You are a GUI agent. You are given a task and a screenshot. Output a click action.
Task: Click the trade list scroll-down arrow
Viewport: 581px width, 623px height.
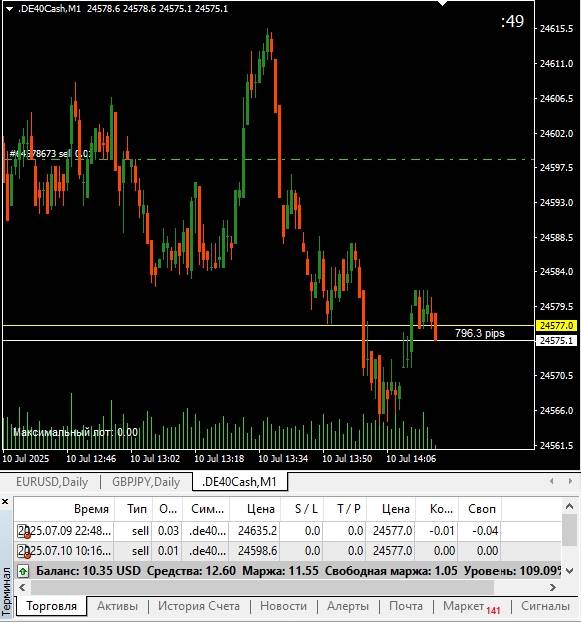coord(569,571)
